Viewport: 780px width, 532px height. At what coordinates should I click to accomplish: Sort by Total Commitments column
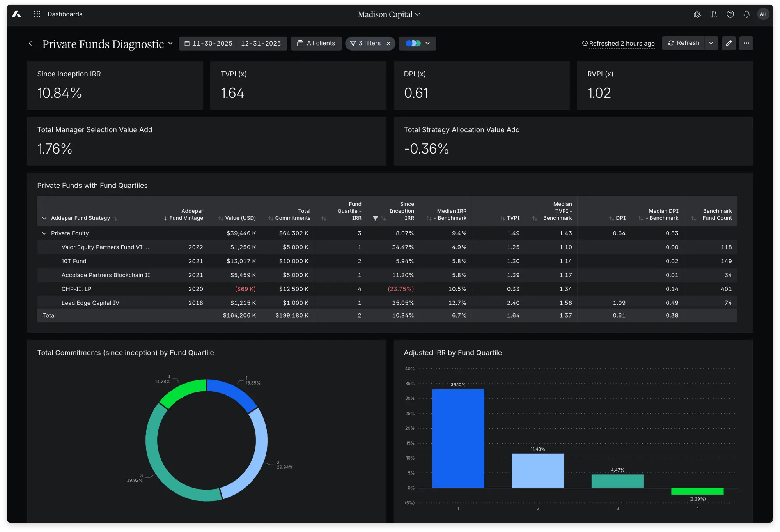(271, 218)
